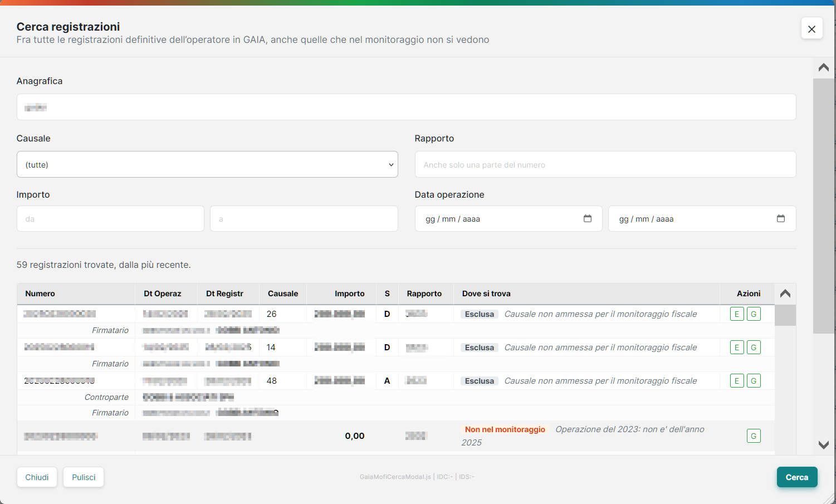
Task: Click the Chiudi button
Action: (37, 477)
